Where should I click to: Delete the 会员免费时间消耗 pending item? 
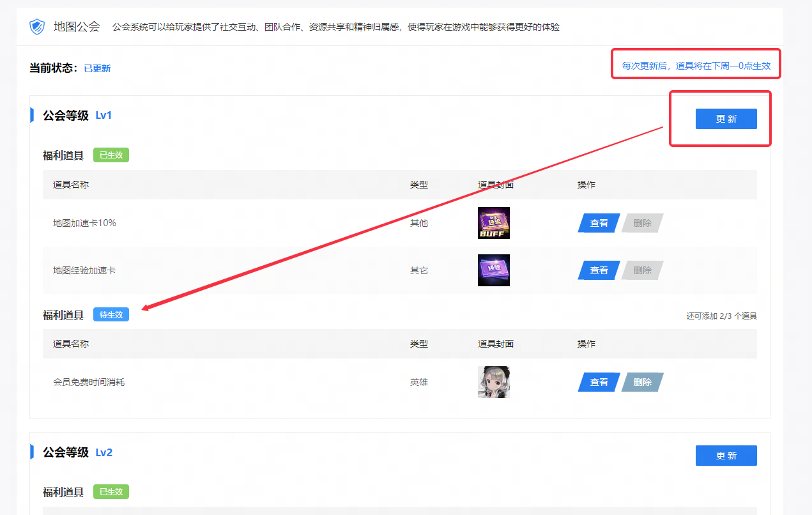point(643,382)
